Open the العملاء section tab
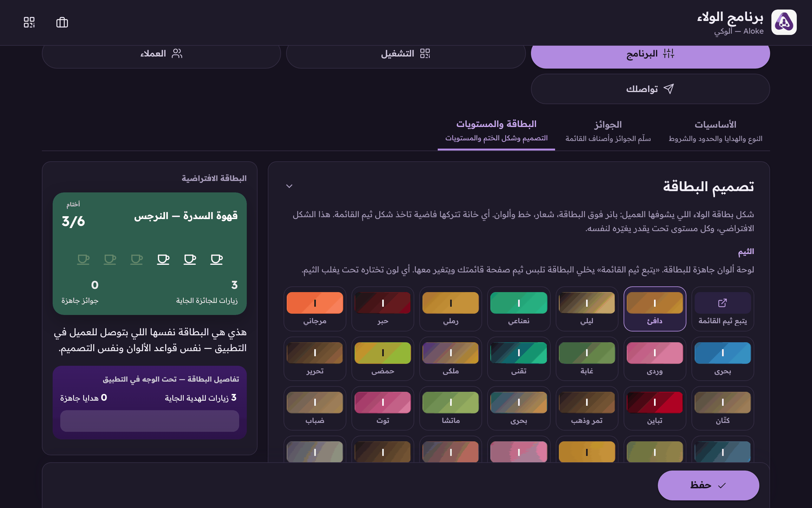The image size is (812, 508). click(161, 54)
